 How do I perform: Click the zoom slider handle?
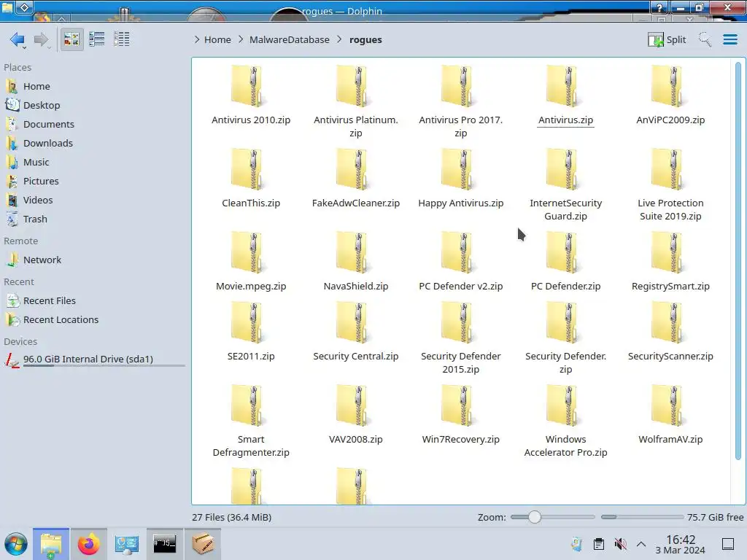535,517
